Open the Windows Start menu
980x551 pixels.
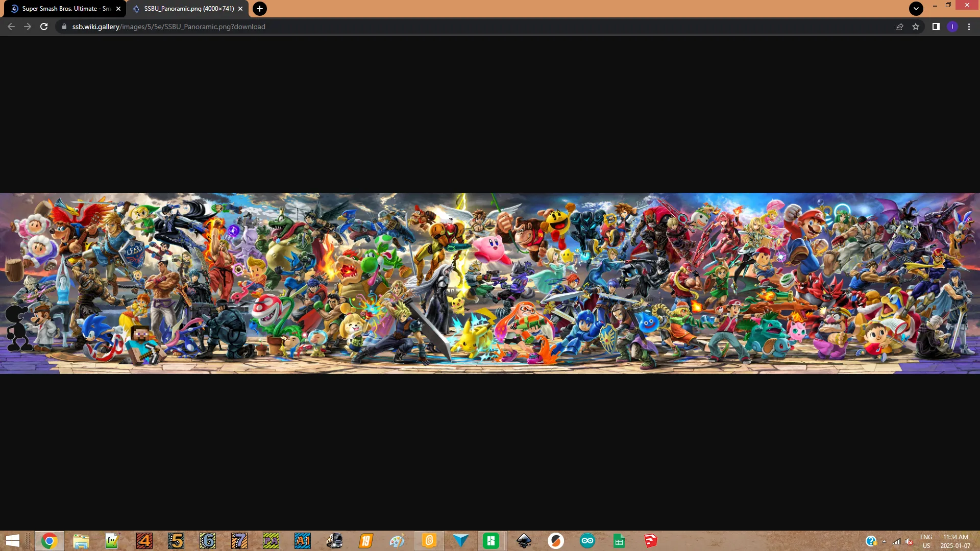point(12,541)
